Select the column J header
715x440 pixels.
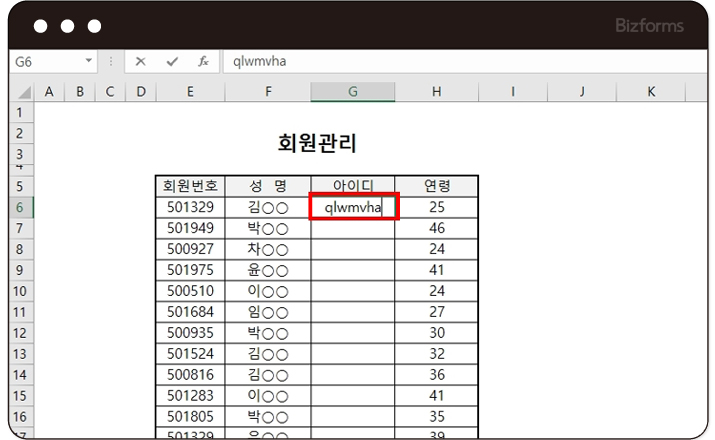point(582,92)
